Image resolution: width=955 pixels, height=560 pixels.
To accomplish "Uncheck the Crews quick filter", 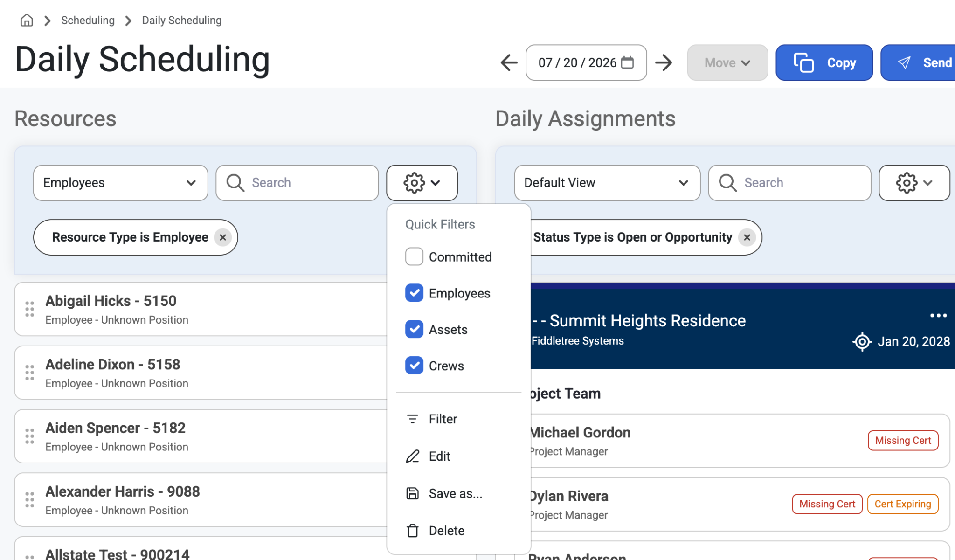I will coord(414,366).
